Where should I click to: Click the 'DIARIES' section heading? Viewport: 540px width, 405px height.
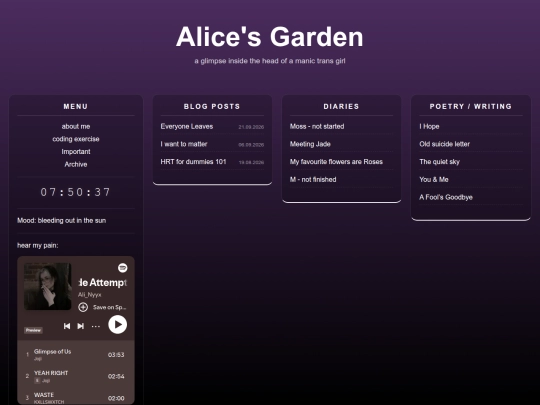(341, 106)
